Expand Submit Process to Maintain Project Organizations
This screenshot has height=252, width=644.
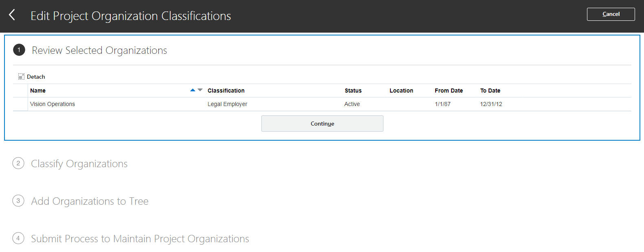[x=140, y=239]
